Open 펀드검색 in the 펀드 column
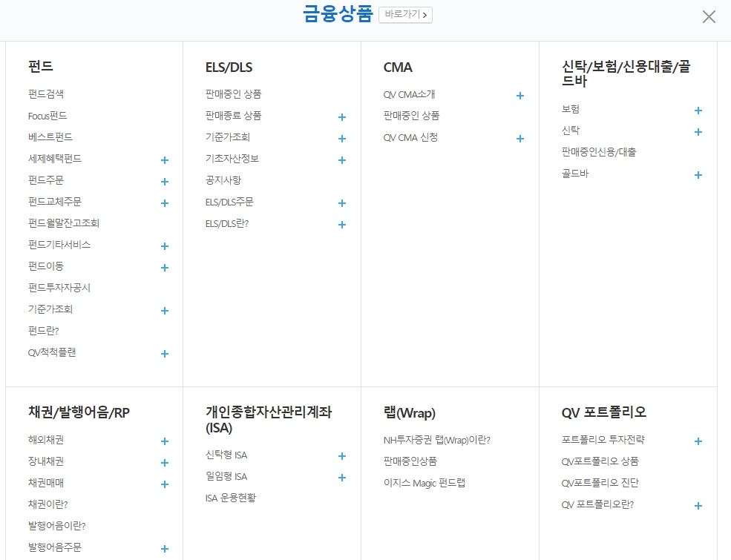 [x=45, y=95]
